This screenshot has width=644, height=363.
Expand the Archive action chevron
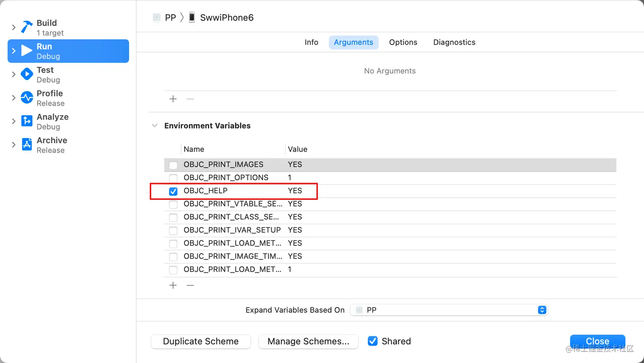pyautogui.click(x=14, y=145)
